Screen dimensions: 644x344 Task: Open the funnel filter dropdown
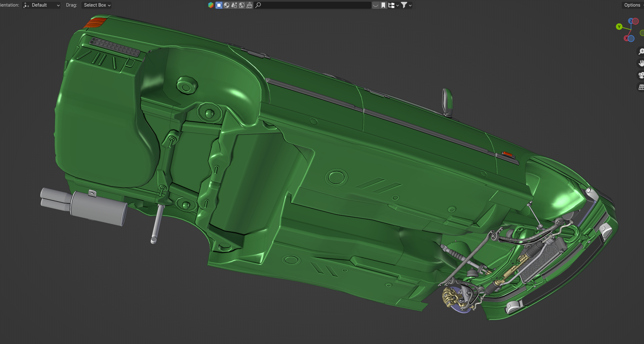(x=406, y=5)
